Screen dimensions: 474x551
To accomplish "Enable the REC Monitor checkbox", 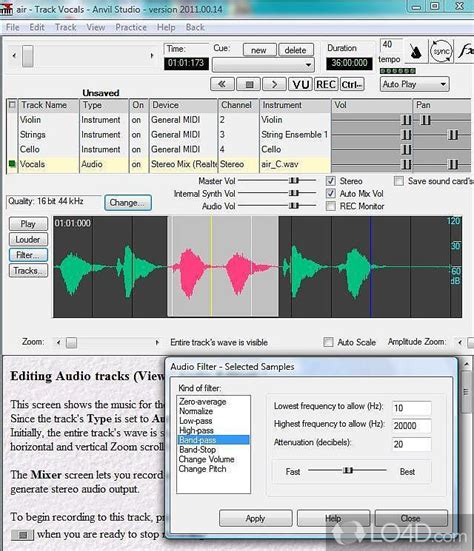I will [330, 206].
